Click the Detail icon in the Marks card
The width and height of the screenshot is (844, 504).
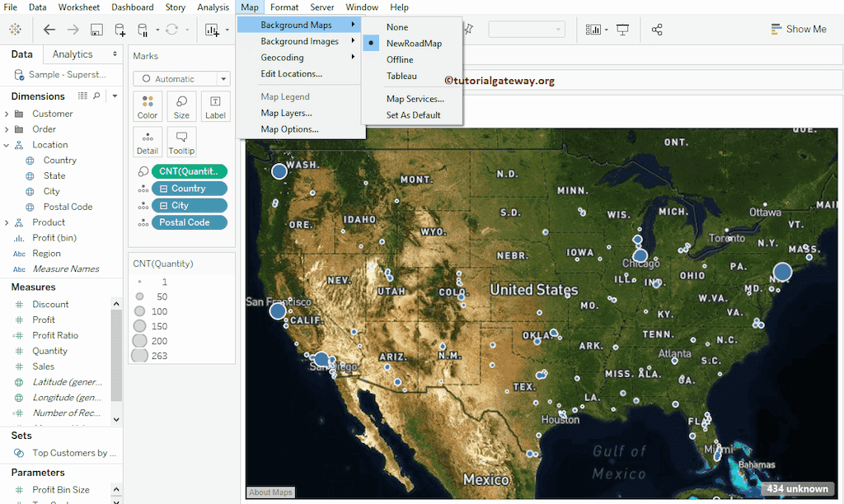[x=148, y=142]
